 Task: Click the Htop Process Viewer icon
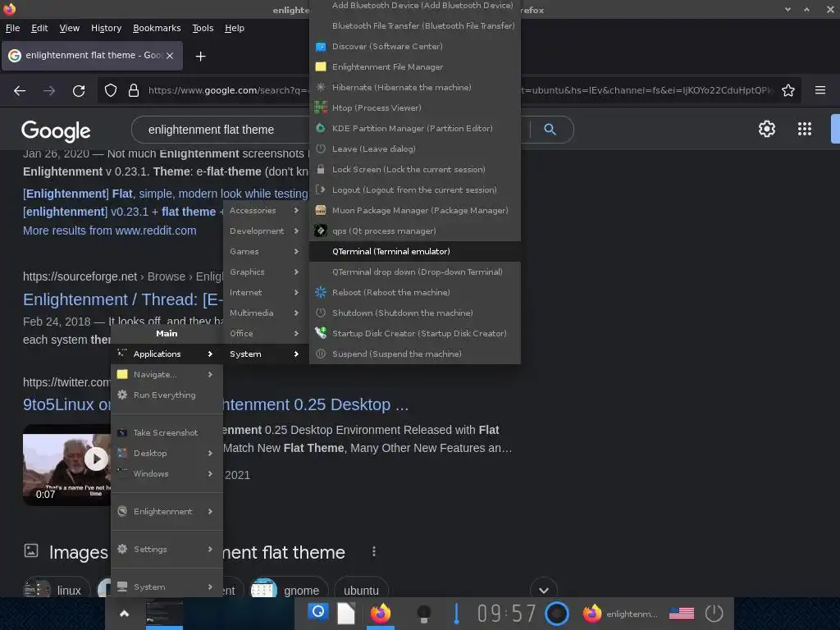click(321, 107)
